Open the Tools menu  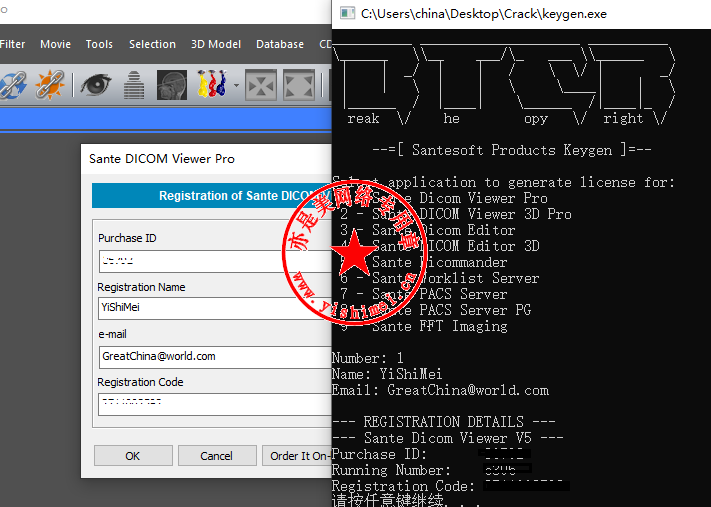[x=99, y=44]
